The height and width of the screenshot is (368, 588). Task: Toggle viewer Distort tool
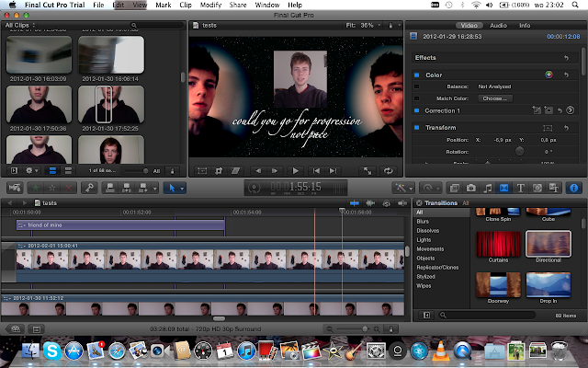(235, 171)
